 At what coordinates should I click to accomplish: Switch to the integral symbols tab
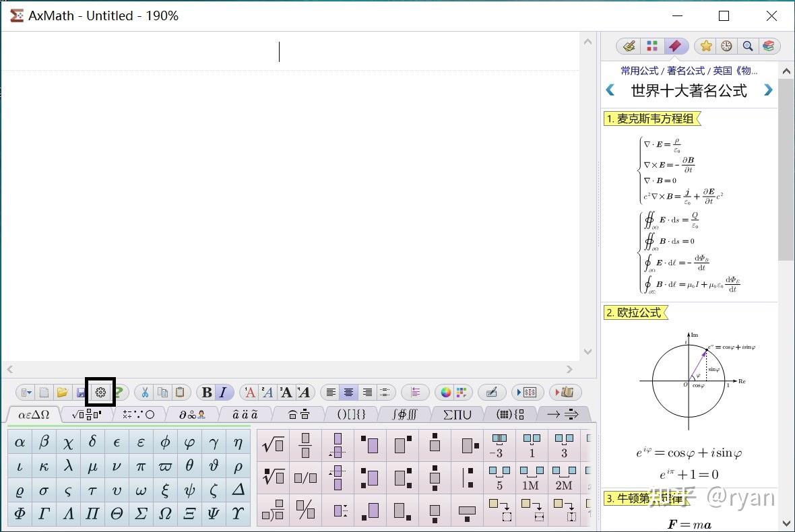[403, 414]
